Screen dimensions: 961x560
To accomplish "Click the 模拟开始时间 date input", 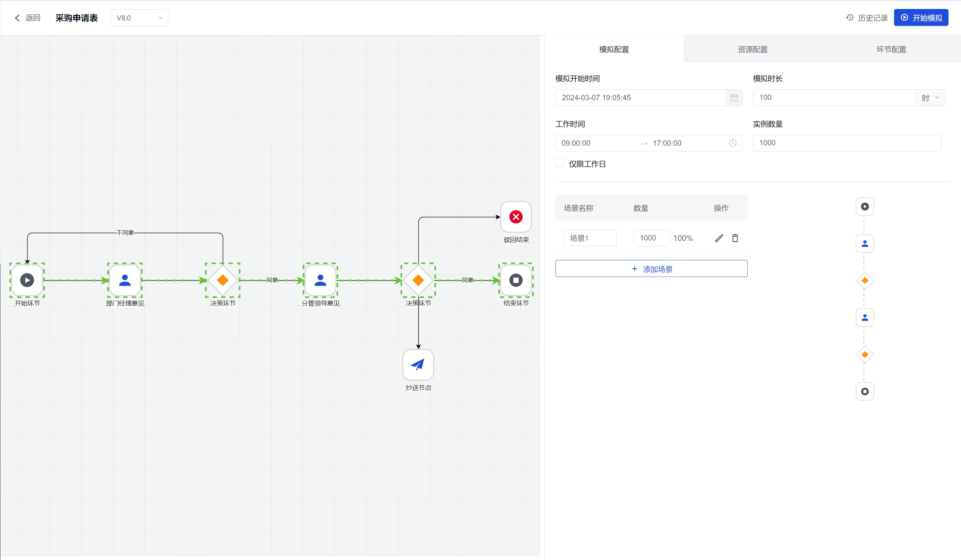I will [649, 98].
